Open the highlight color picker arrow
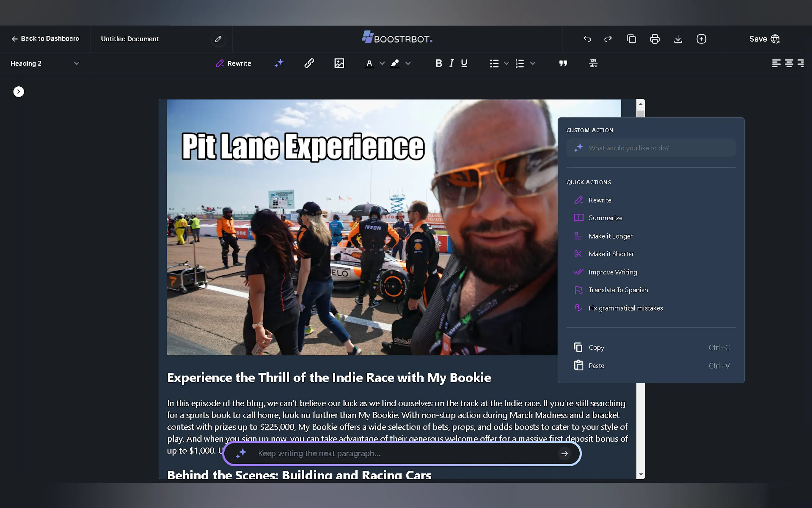The height and width of the screenshot is (508, 812). point(408,63)
